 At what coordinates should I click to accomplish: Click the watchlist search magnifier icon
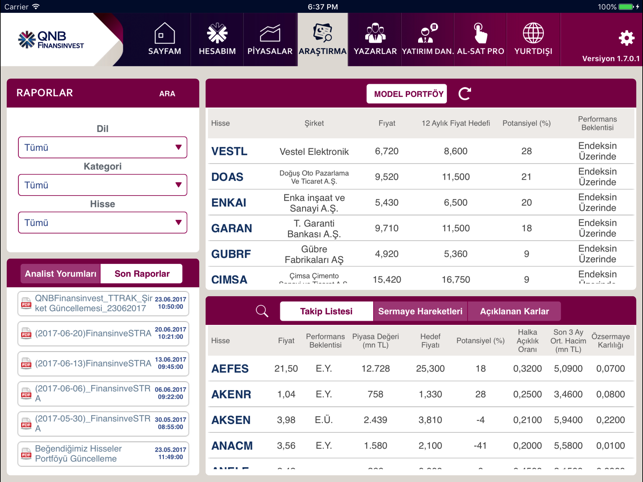click(262, 311)
